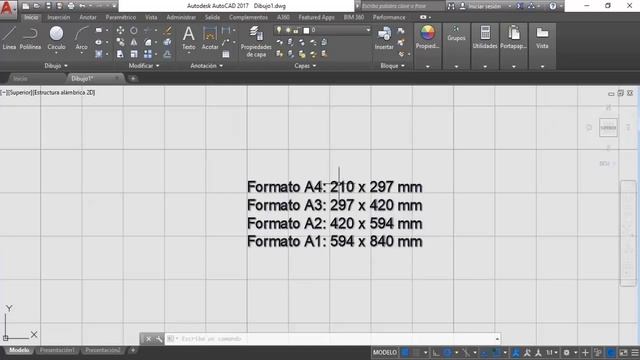Click the Open file quick-access icon
This screenshot has width=640, height=360.
coord(37,6)
